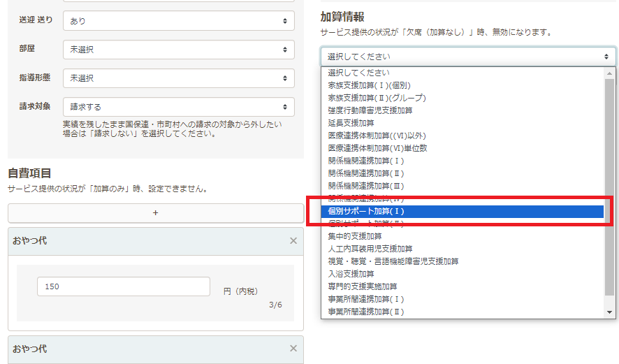Click the dropdown list scrollbar up arrow

point(610,73)
